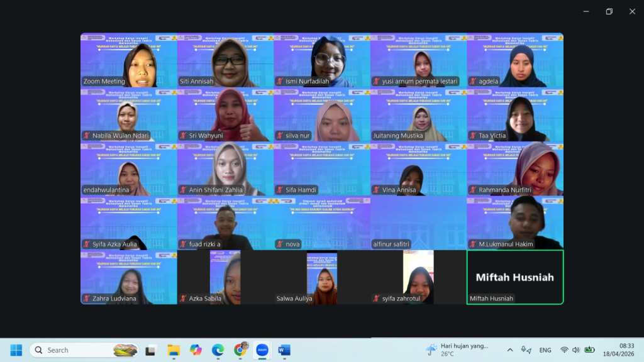Viewport: 644px width, 362px height.
Task: Open the Copilot app in the taskbar
Action: (196, 350)
